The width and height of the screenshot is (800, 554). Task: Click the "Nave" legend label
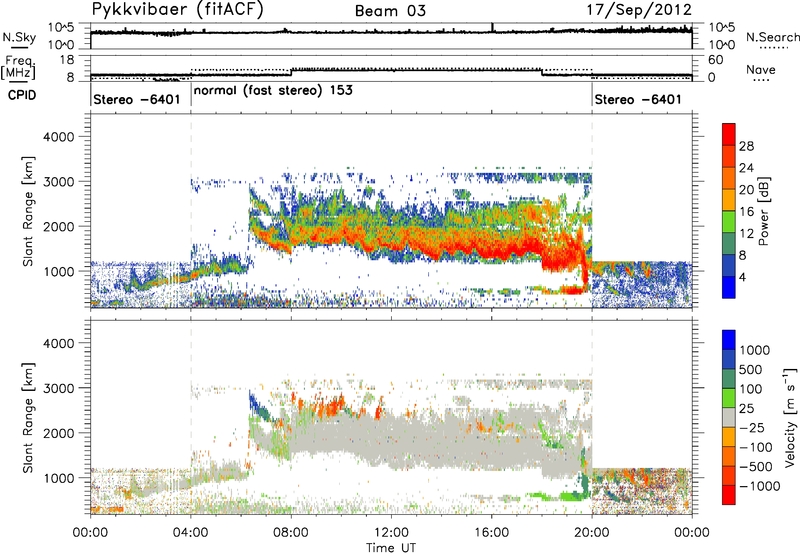[761, 69]
